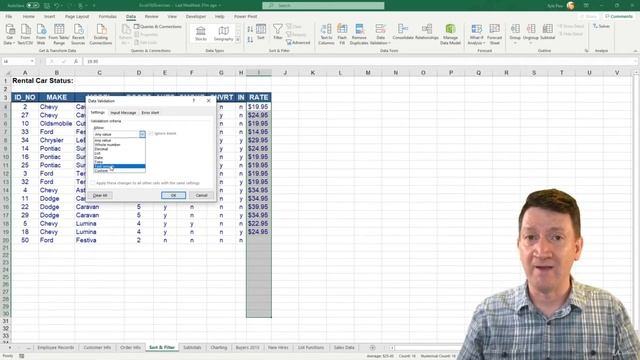Click the Undo icon in title bar

[57, 5]
